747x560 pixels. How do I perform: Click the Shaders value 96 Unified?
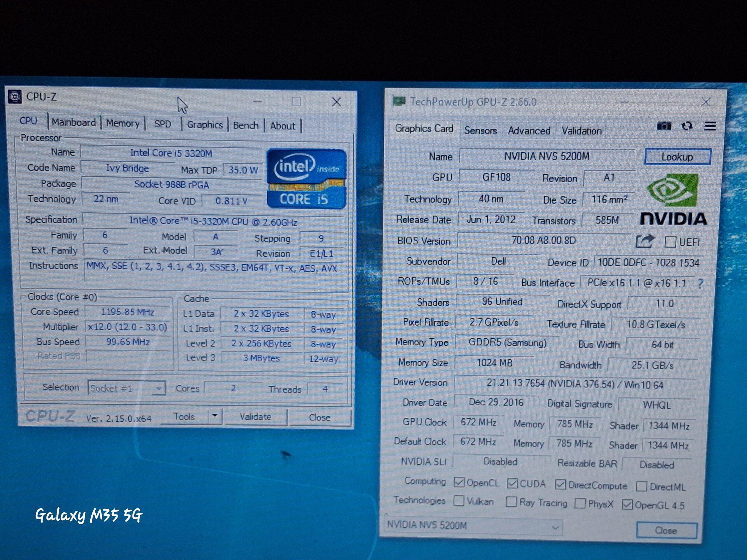tap(502, 302)
